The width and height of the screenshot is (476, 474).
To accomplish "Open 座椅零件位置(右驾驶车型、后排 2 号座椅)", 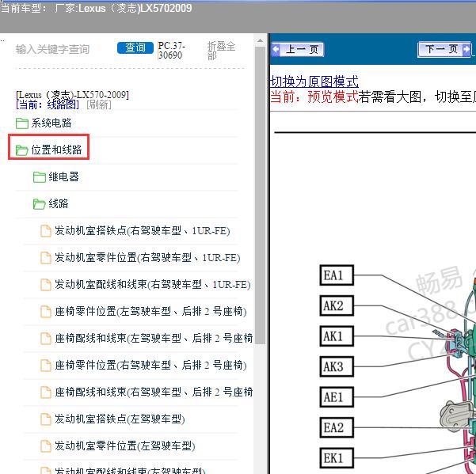I will point(150,365).
